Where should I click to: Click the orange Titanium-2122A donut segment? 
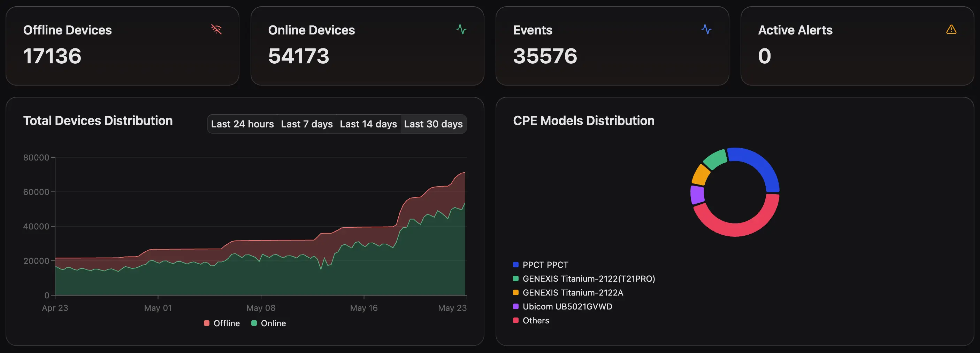[x=701, y=175]
